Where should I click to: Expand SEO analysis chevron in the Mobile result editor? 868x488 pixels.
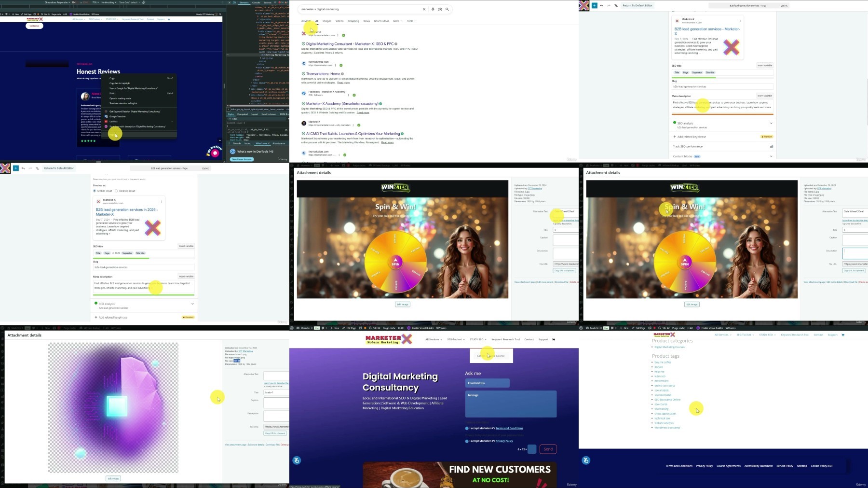pyautogui.click(x=192, y=304)
